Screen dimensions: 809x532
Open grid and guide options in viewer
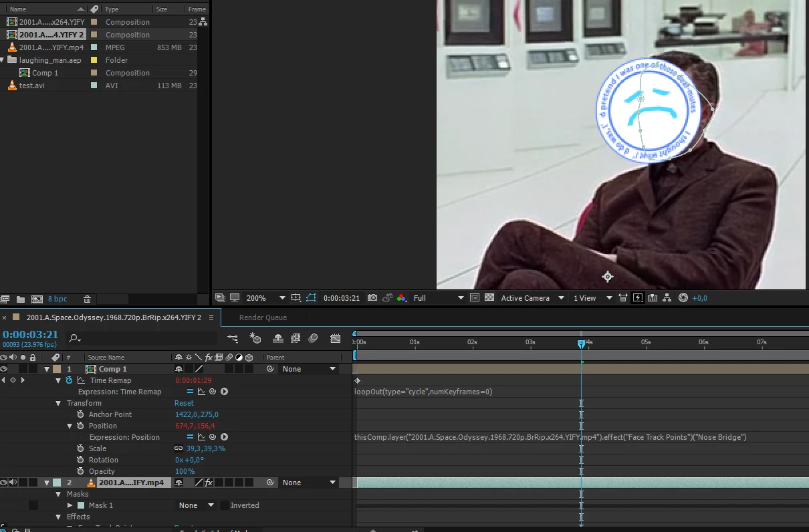[x=298, y=298]
